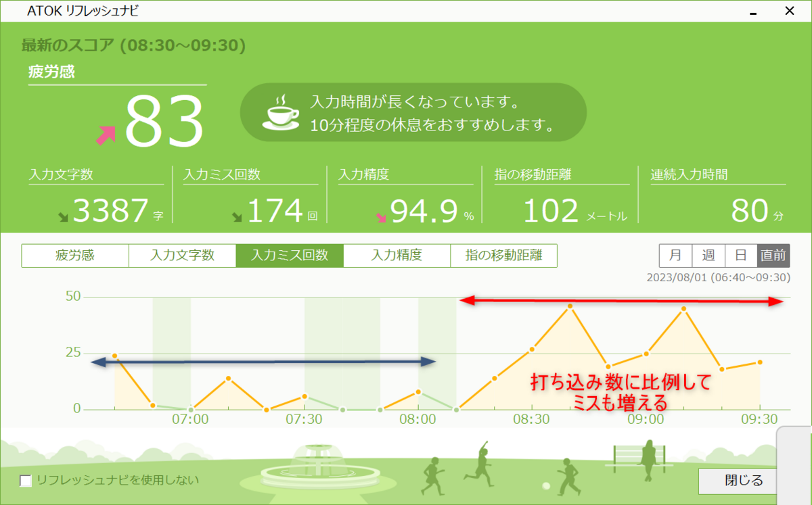Open the 入力精度 graph tab
812x505 pixels.
coord(397,256)
